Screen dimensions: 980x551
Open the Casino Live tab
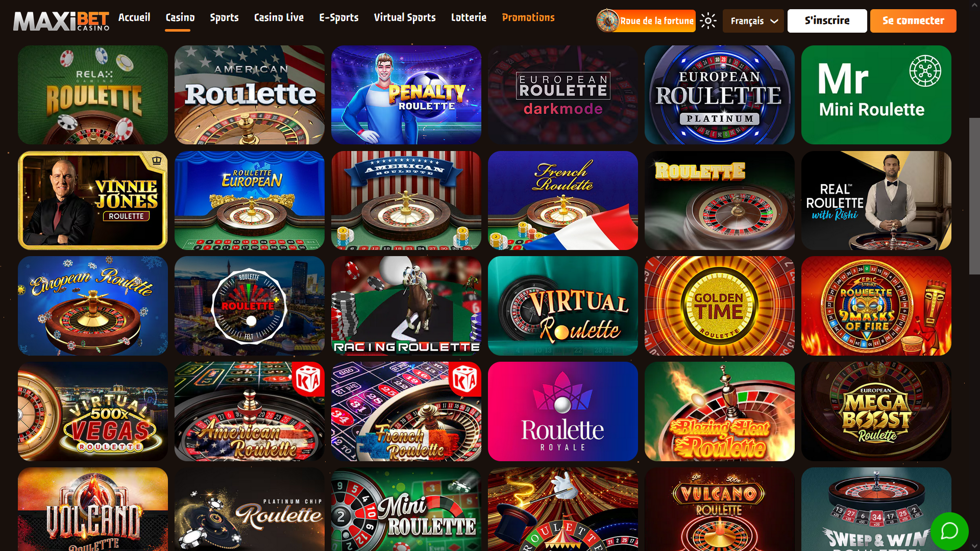(279, 17)
